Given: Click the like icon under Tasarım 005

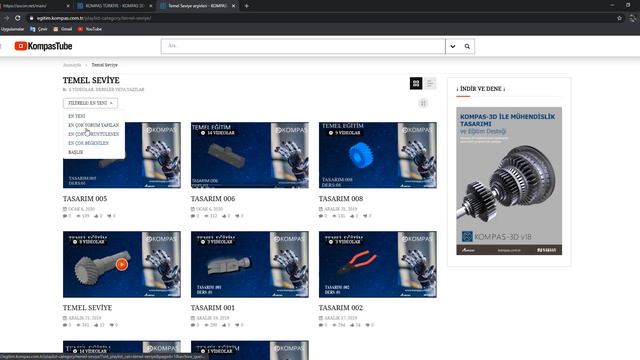Looking at the screenshot, I should (x=96, y=216).
